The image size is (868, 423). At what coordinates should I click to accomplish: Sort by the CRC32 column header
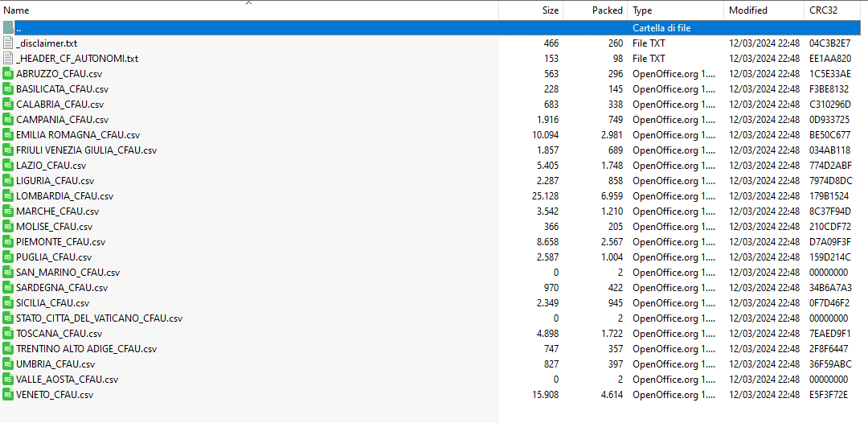(822, 10)
